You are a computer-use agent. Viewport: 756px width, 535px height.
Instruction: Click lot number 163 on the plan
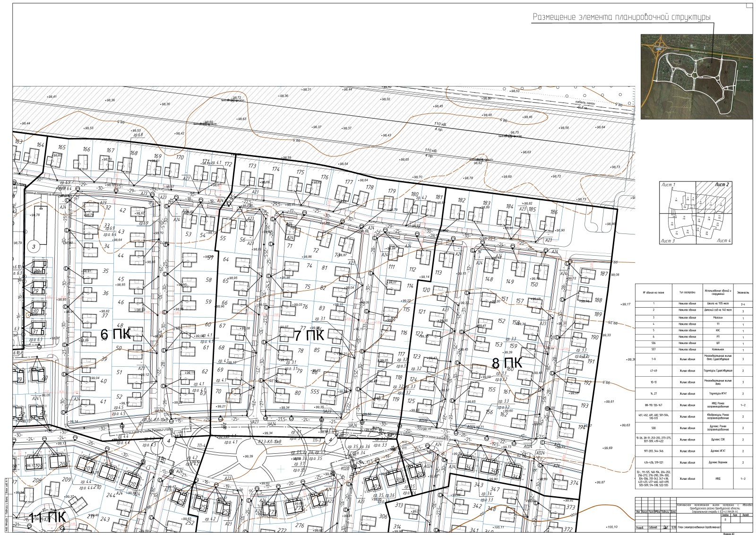pos(19,141)
